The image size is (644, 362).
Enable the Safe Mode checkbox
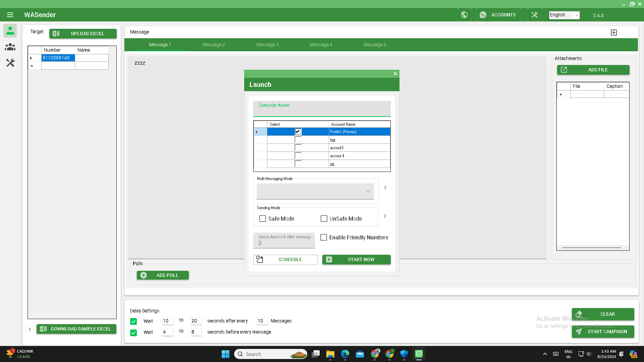pyautogui.click(x=263, y=219)
